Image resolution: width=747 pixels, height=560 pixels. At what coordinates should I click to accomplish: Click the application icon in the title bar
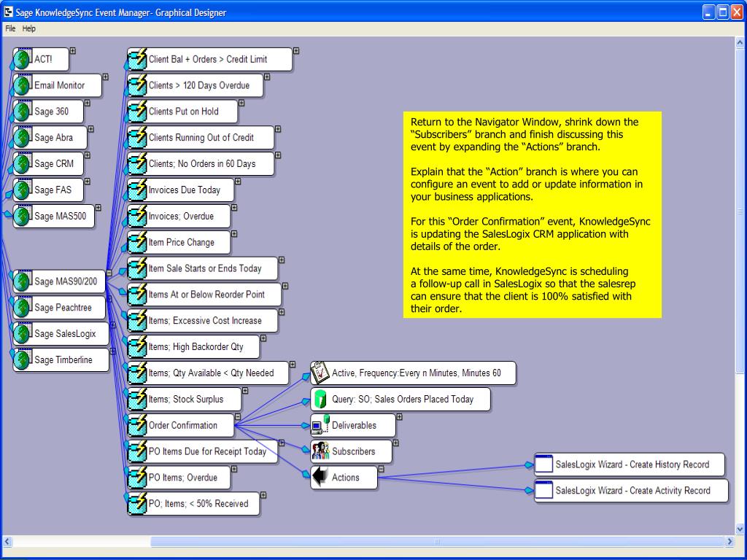[x=7, y=12]
